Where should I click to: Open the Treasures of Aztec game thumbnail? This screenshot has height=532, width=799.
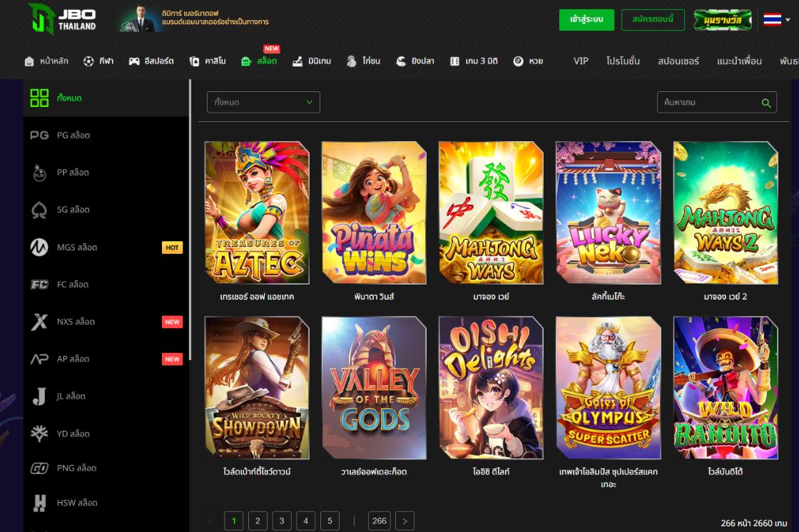(x=257, y=213)
